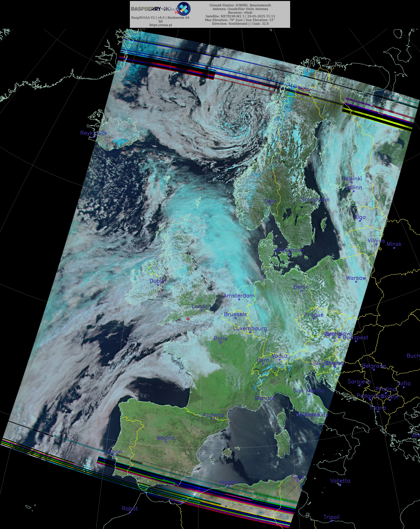Click the Andorra label
The height and width of the screenshot is (529, 420).
[213, 415]
